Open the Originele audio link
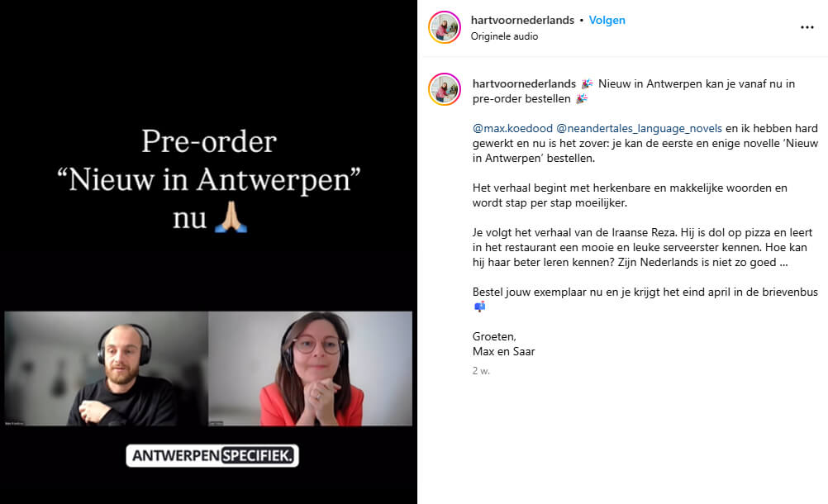 504,36
